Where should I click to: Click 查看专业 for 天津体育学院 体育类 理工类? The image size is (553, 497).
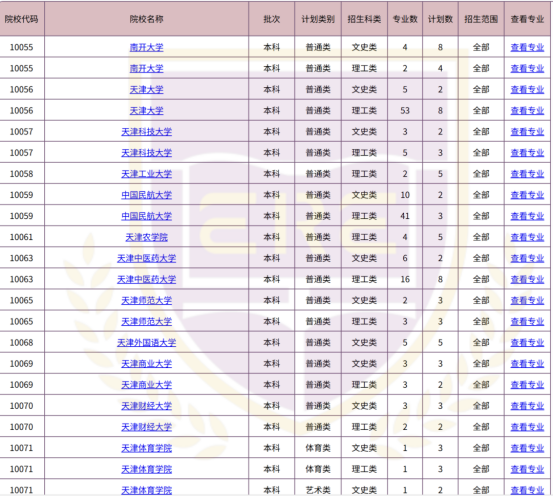[x=527, y=469]
